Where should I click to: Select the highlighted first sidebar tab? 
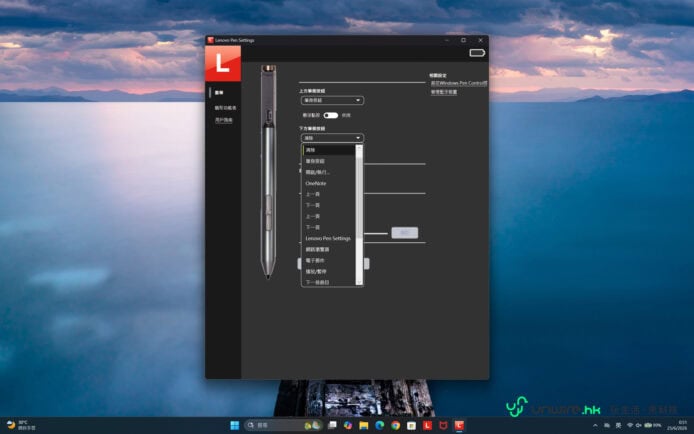pos(219,92)
